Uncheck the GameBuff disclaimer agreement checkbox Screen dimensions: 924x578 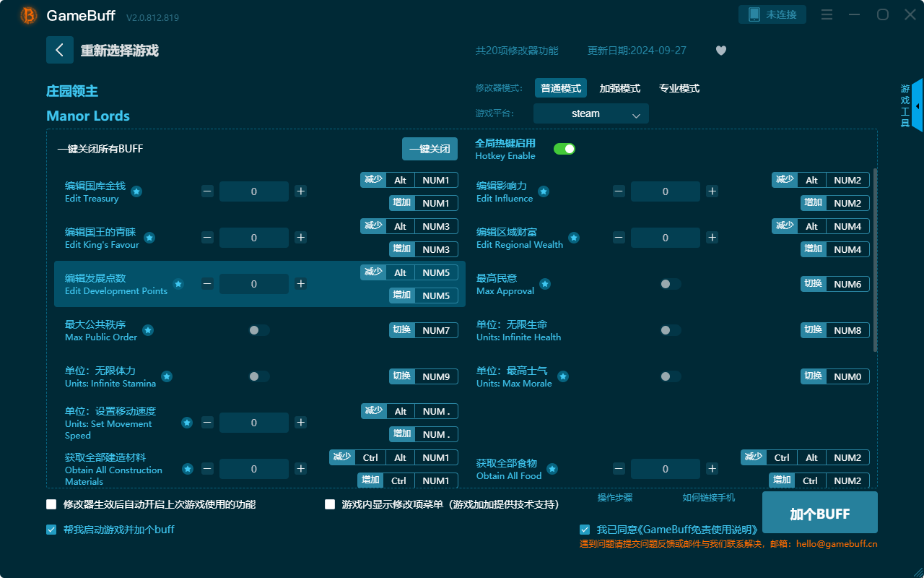click(585, 530)
